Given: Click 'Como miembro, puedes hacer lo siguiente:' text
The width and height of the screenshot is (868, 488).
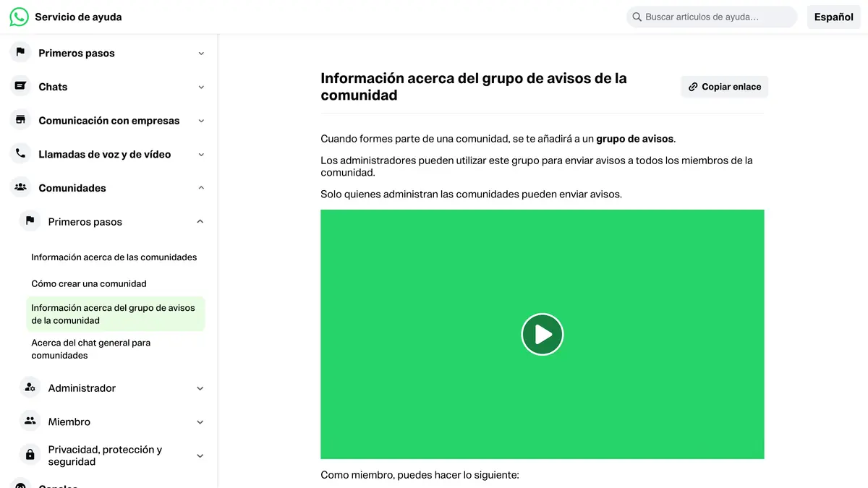Looking at the screenshot, I should (420, 475).
